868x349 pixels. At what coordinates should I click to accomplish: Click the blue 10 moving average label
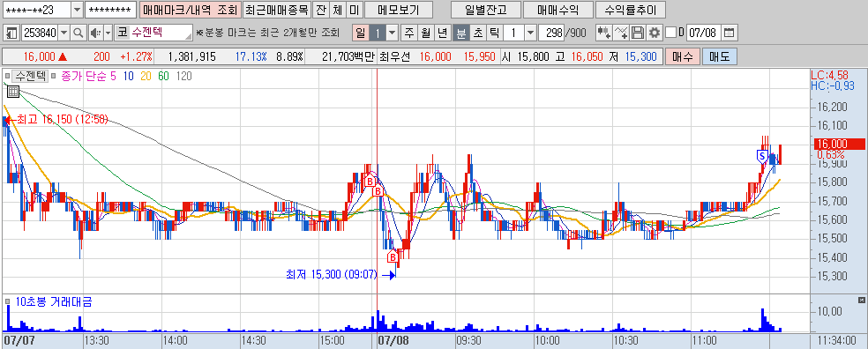point(128,77)
